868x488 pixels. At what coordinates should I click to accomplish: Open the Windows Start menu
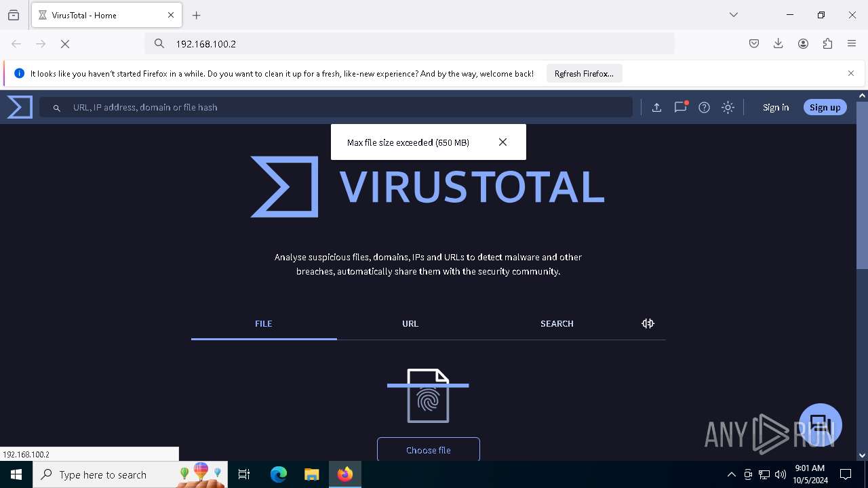16,474
